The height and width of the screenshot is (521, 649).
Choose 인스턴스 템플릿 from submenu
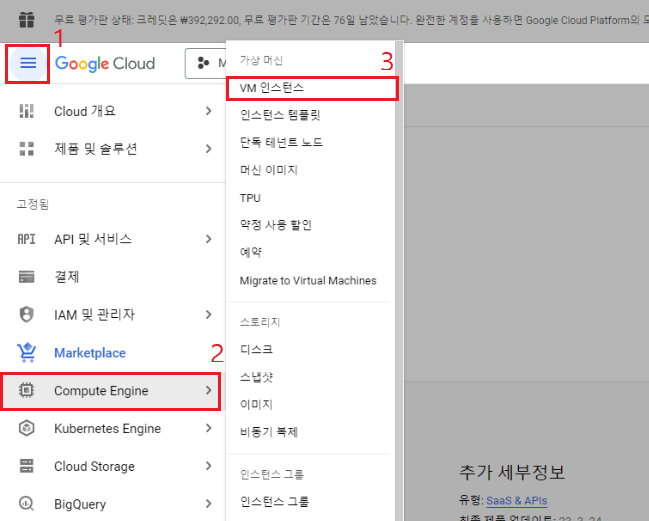pyautogui.click(x=310, y=115)
